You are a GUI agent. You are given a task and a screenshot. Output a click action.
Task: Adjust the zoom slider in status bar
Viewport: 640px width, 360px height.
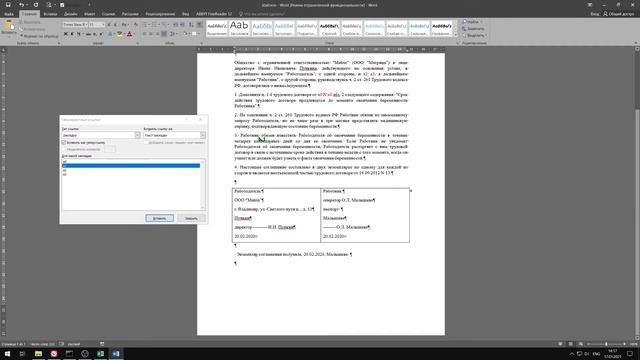[606, 344]
